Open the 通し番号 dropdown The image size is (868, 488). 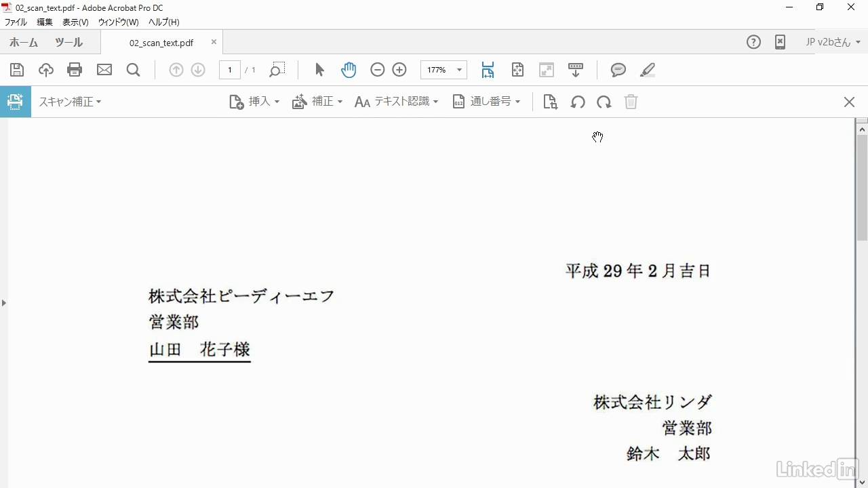click(487, 102)
